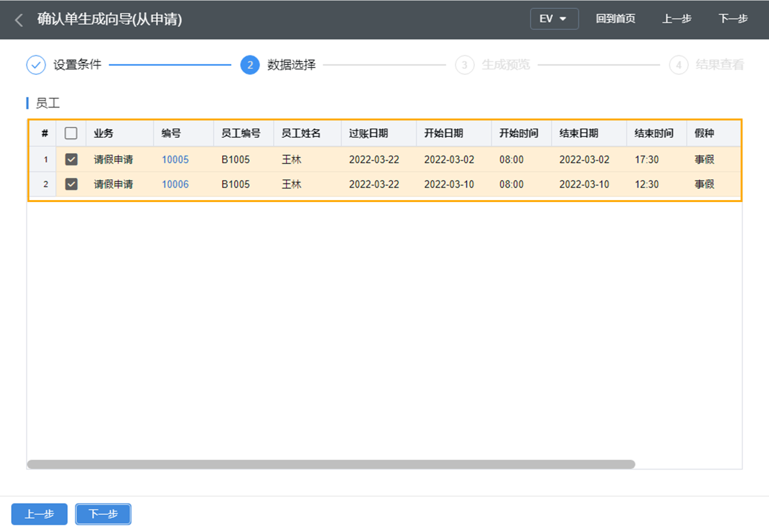Select step 4 结果查看 circle
The width and height of the screenshot is (769, 532).
coord(679,65)
